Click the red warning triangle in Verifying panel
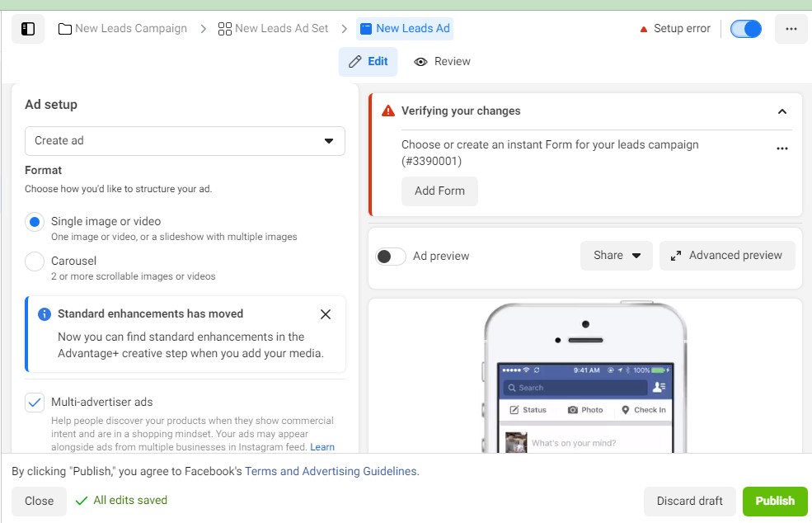812x523 pixels. point(388,111)
